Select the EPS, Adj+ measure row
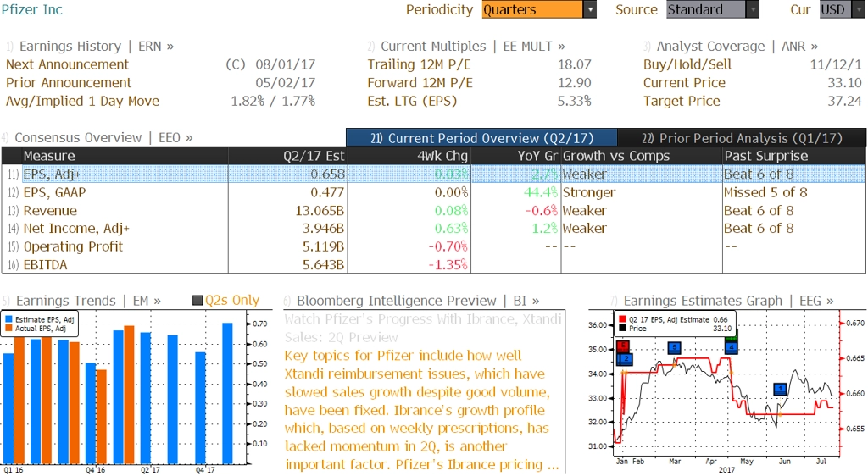The image size is (868, 476). pos(433,174)
